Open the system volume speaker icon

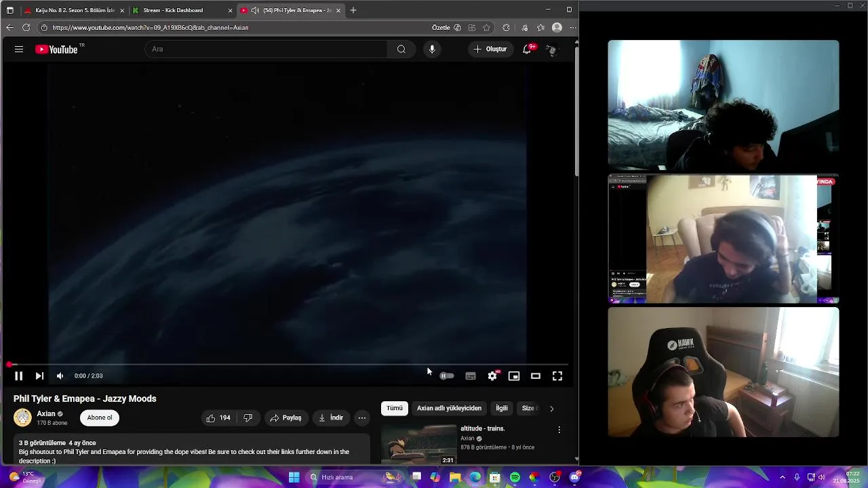tap(822, 477)
